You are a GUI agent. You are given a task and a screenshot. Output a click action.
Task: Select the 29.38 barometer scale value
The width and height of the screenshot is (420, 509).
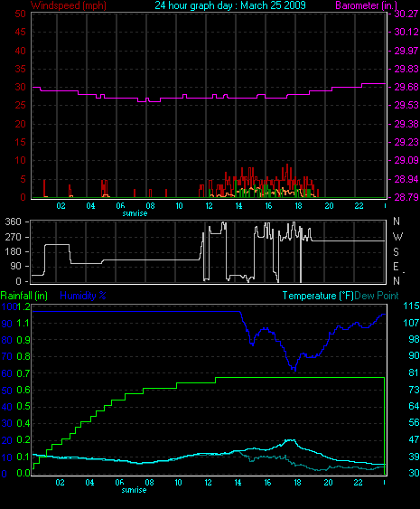[x=406, y=124]
